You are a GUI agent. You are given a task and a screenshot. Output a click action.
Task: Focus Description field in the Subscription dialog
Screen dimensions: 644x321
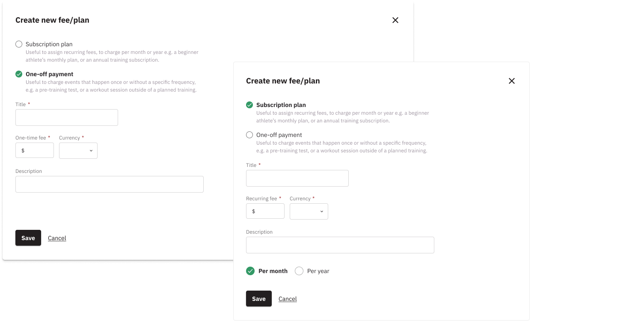click(x=340, y=245)
